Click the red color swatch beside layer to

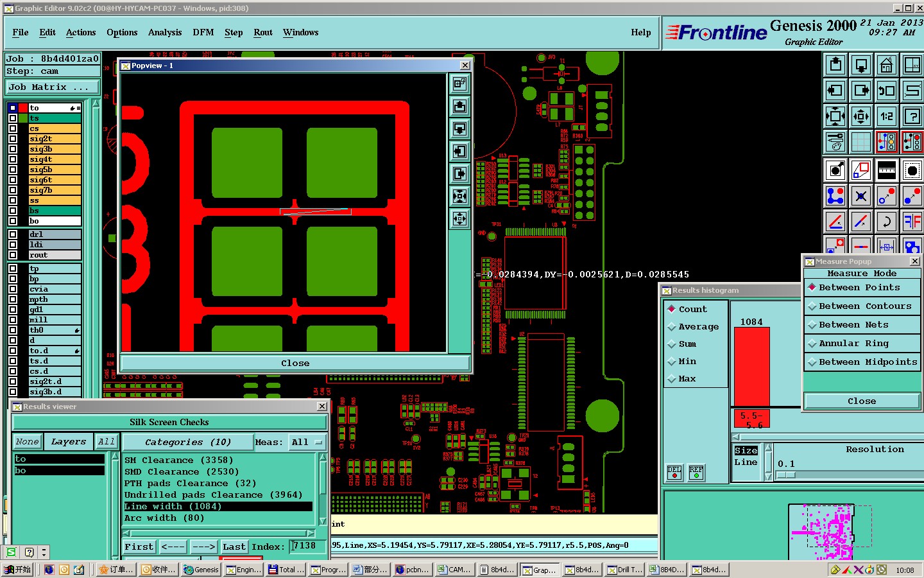(x=23, y=108)
